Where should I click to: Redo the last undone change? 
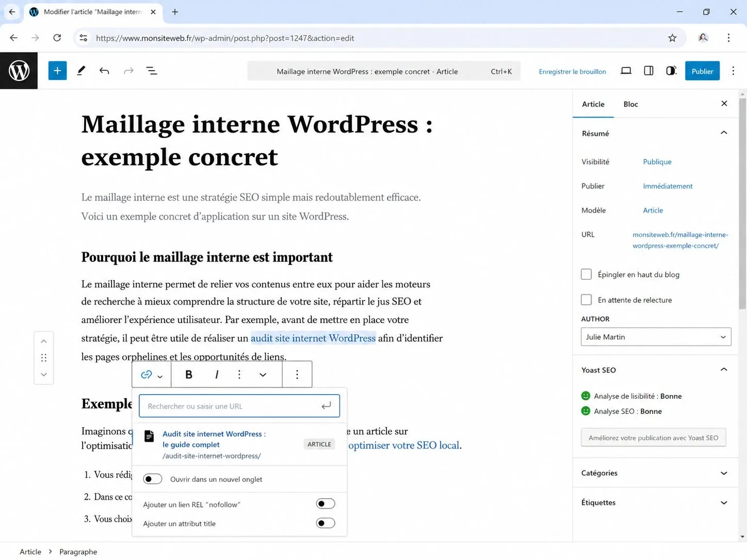(128, 71)
